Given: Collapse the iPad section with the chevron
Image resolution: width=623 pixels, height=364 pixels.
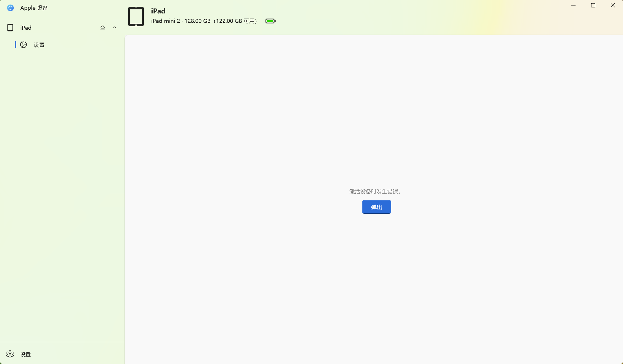Looking at the screenshot, I should pos(115,28).
